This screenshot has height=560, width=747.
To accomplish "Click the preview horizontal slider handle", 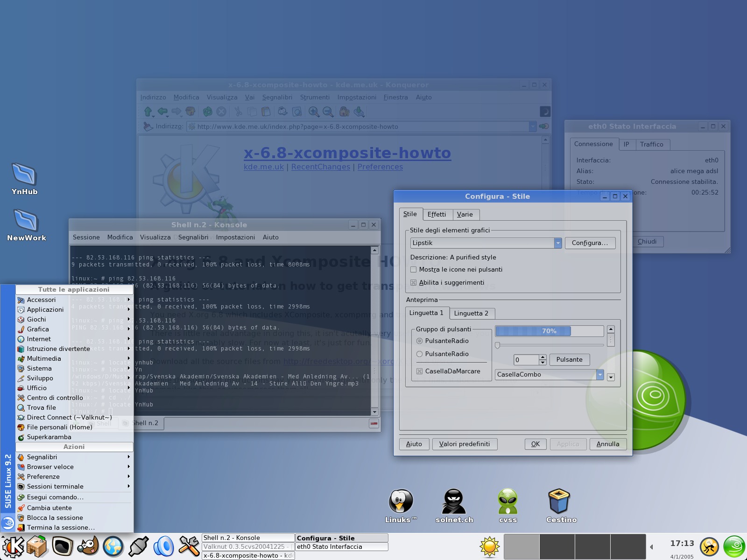I will (498, 345).
